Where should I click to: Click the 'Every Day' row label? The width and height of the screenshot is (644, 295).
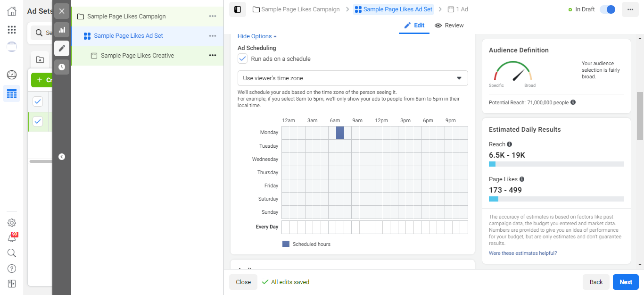267,227
